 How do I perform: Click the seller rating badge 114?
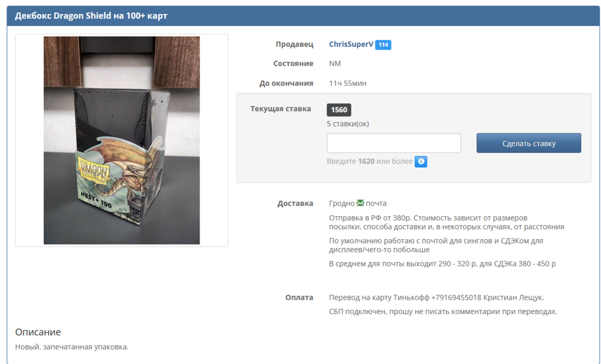[x=383, y=45]
